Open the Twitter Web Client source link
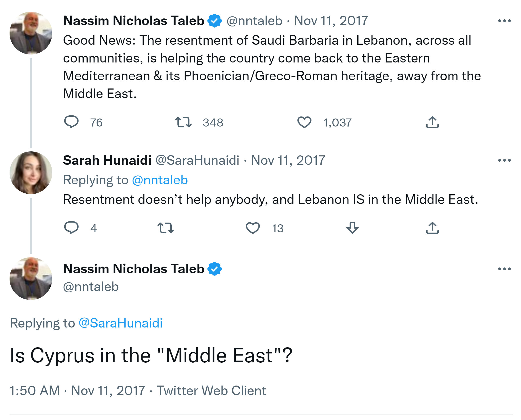This screenshot has height=420, width=521. pyautogui.click(x=211, y=391)
